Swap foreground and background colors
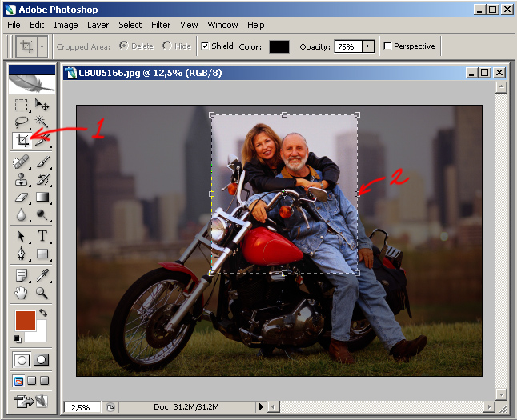Viewport: 517px width, 420px height. [x=43, y=313]
